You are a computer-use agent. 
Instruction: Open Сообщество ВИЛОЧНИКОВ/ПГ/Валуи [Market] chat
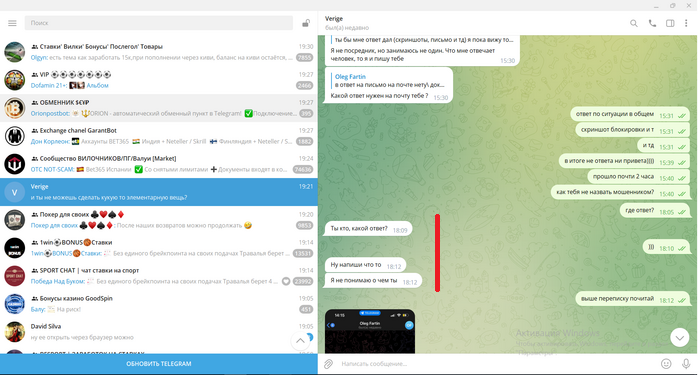click(158, 164)
